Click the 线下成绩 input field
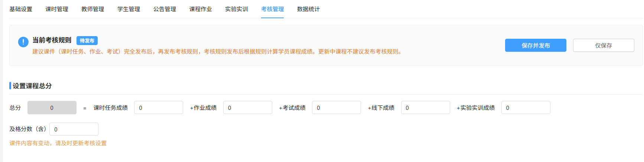This screenshot has height=162, width=644. [426, 108]
